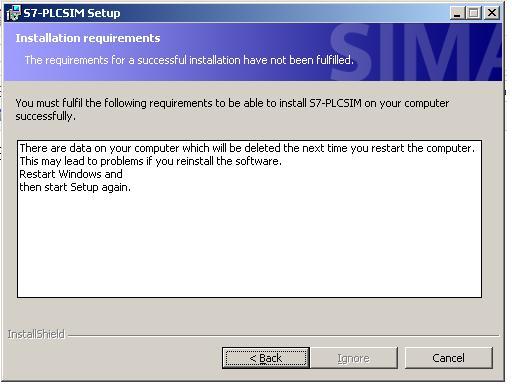Click the InstallShield label
The image size is (512, 386).
point(36,334)
